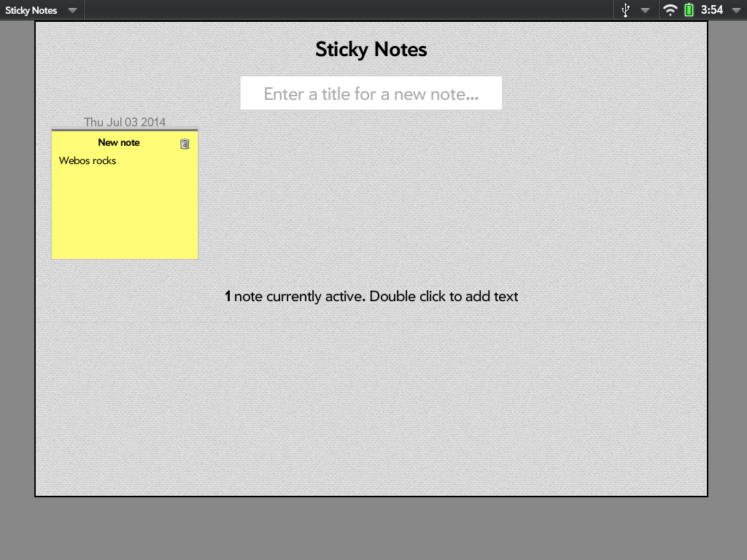Delete the note using the trash icon
The width and height of the screenshot is (747, 560).
pos(185,144)
